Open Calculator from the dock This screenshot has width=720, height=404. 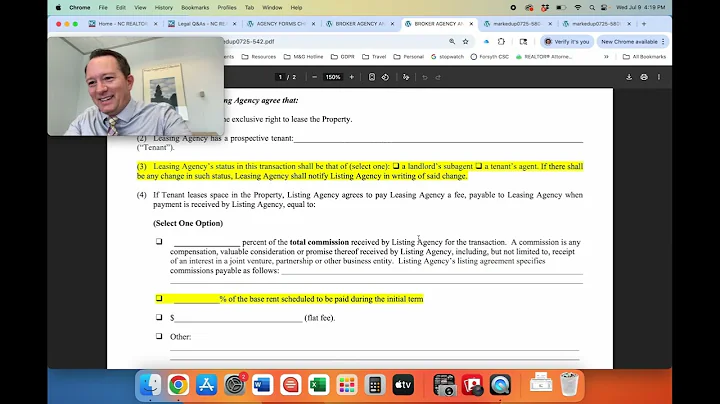pos(375,384)
